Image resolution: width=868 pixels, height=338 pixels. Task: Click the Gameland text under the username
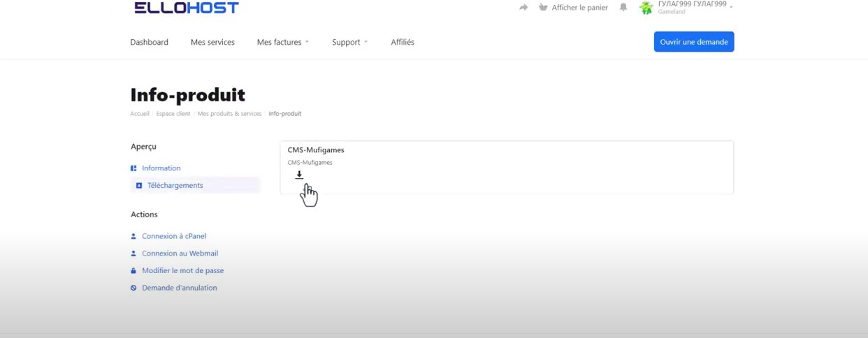click(x=672, y=12)
